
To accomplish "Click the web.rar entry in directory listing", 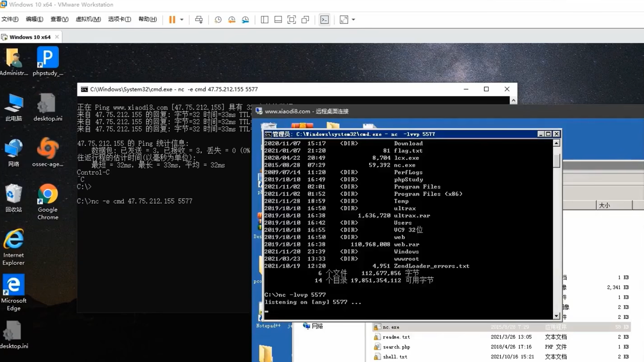I will pyautogui.click(x=407, y=244).
